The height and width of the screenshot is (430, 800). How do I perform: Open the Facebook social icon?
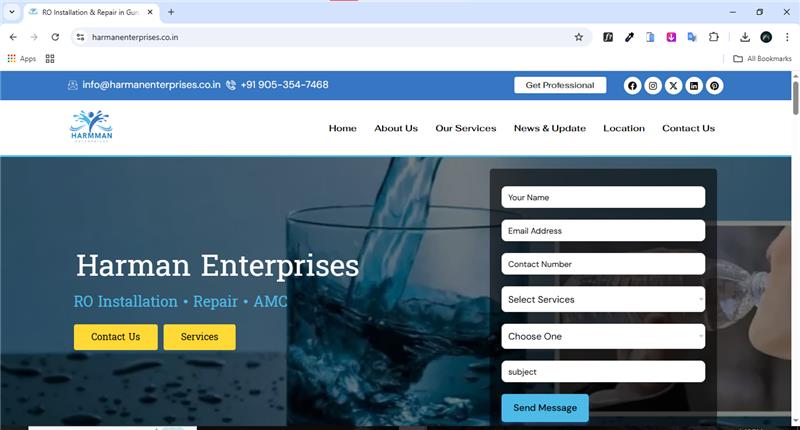(x=632, y=86)
